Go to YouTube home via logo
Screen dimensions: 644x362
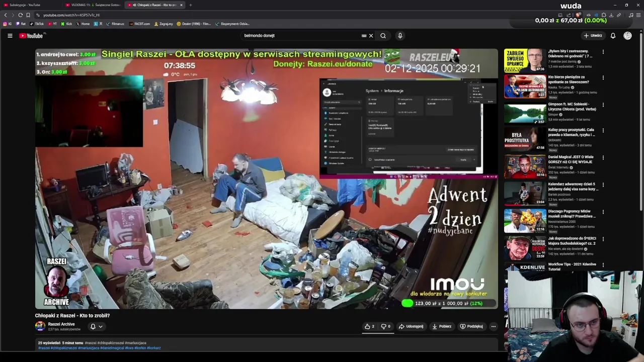[31, 36]
